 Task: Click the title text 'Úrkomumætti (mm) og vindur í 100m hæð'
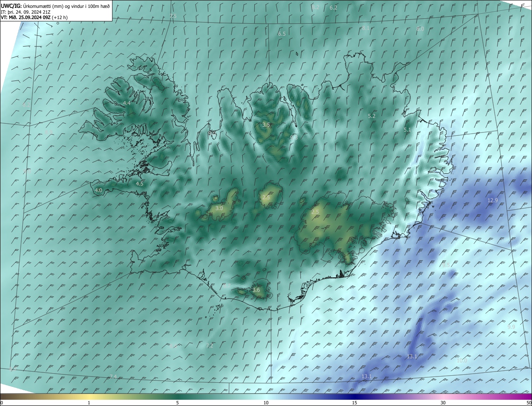click(66, 5)
